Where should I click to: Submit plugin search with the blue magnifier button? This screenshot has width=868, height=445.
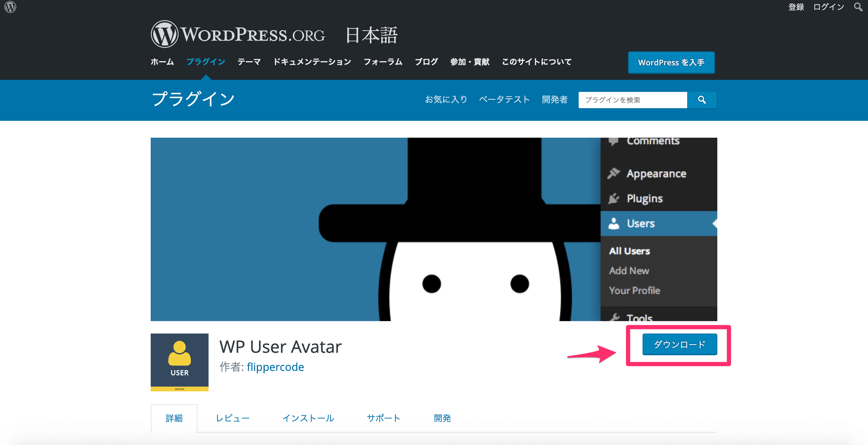(x=702, y=100)
